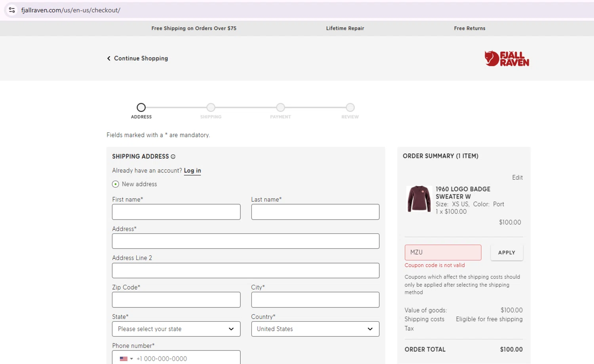Click the Continue Shopping back chevron
This screenshot has height=364, width=594.
click(109, 58)
